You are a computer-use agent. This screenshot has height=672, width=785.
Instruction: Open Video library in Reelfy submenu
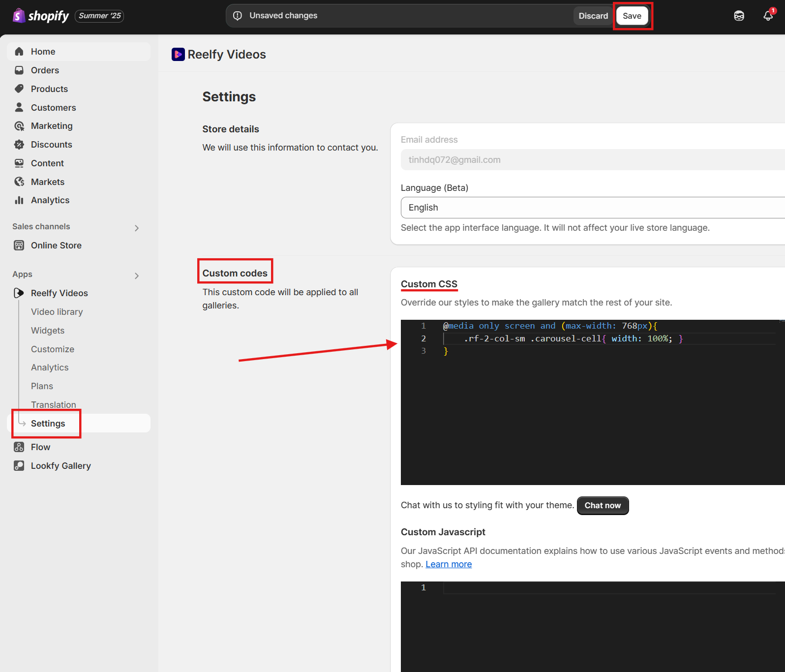point(57,312)
